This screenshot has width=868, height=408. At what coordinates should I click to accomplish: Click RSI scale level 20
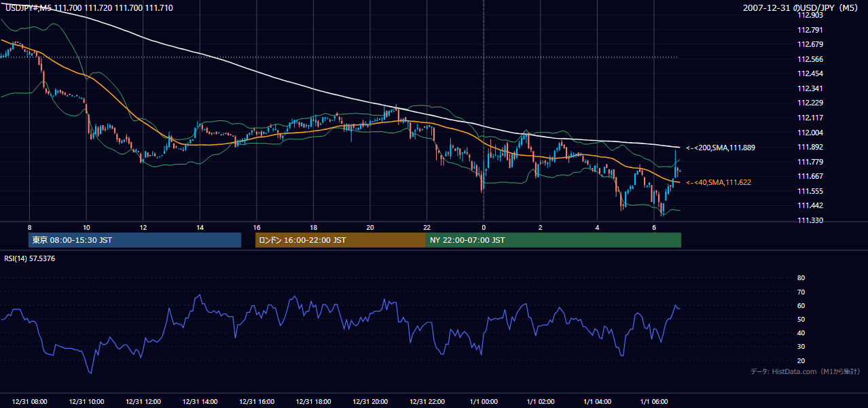[801, 360]
